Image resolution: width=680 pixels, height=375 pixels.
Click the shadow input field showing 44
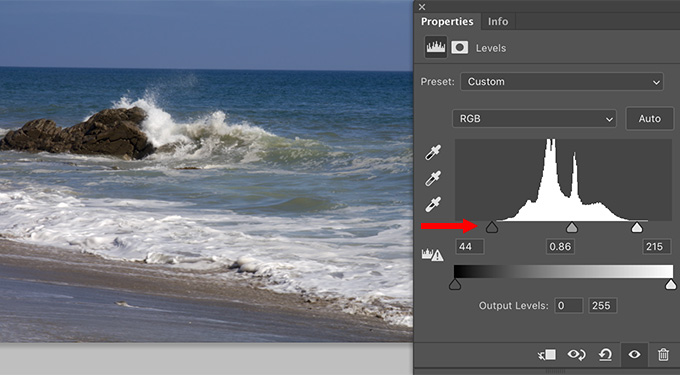pyautogui.click(x=470, y=247)
